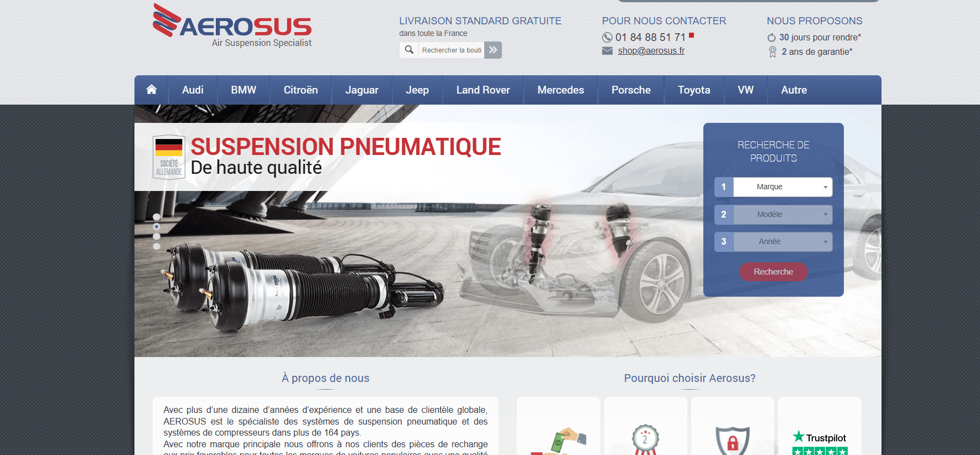Open the Aerosus logo
Viewport: 980px width, 455px height.
(232, 25)
